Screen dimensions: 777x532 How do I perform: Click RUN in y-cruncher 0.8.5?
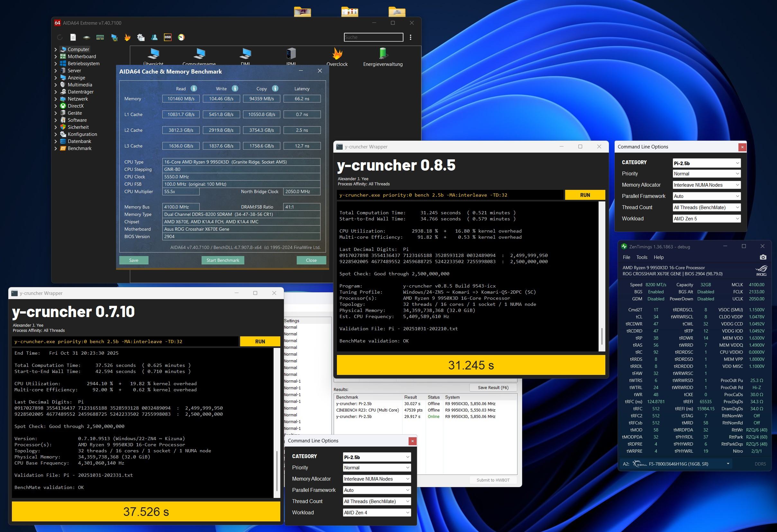tap(584, 195)
